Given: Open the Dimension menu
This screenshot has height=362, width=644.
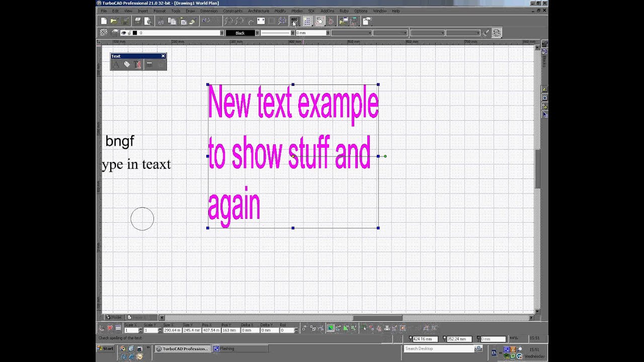Looking at the screenshot, I should click(209, 11).
